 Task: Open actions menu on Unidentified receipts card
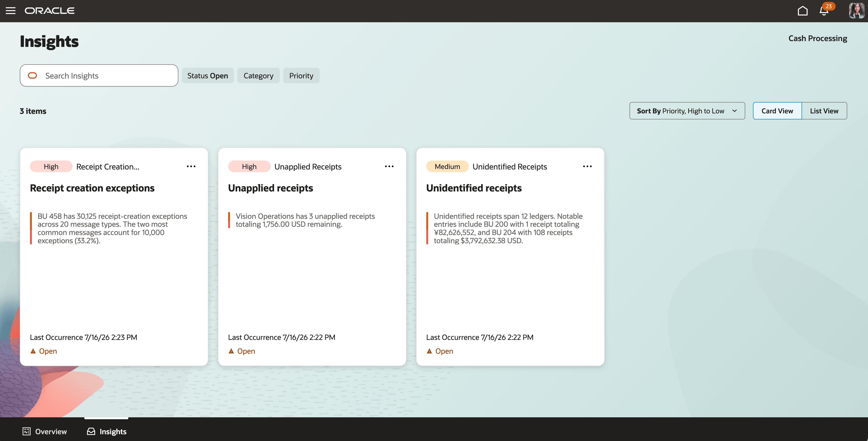point(587,166)
